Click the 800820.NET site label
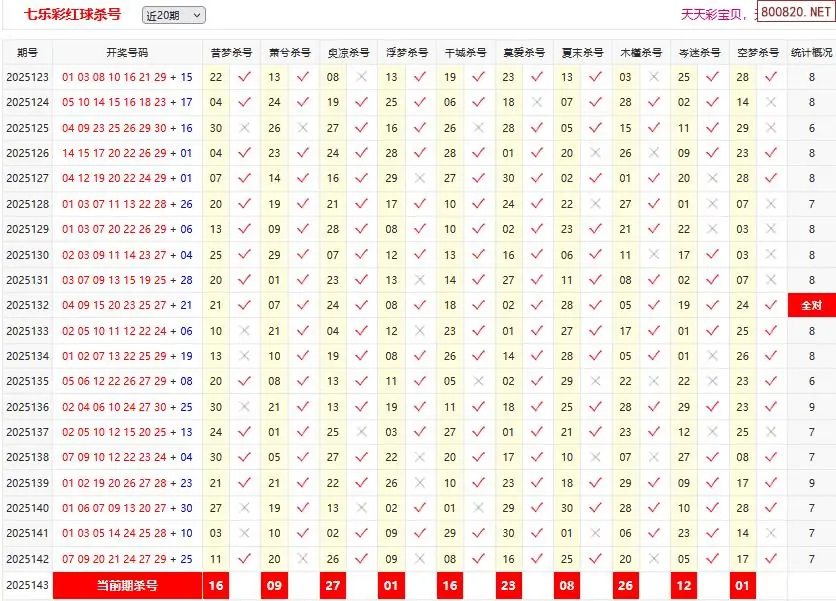 [795, 13]
